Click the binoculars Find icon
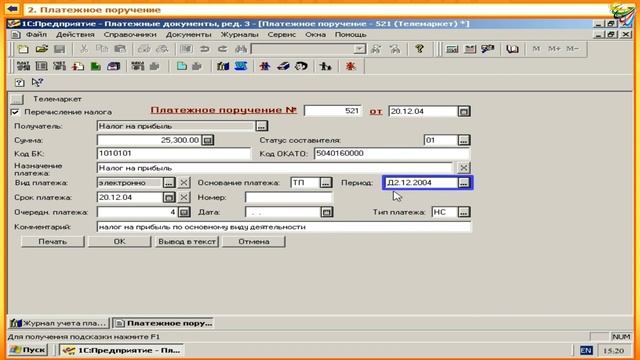Image resolution: width=640 pixels, height=360 pixels. [x=241, y=49]
